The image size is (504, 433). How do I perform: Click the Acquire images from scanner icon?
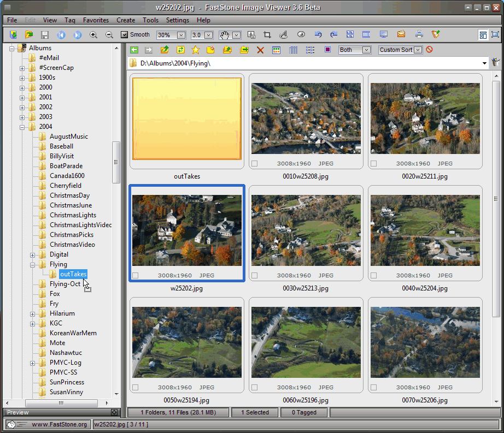[13, 34]
